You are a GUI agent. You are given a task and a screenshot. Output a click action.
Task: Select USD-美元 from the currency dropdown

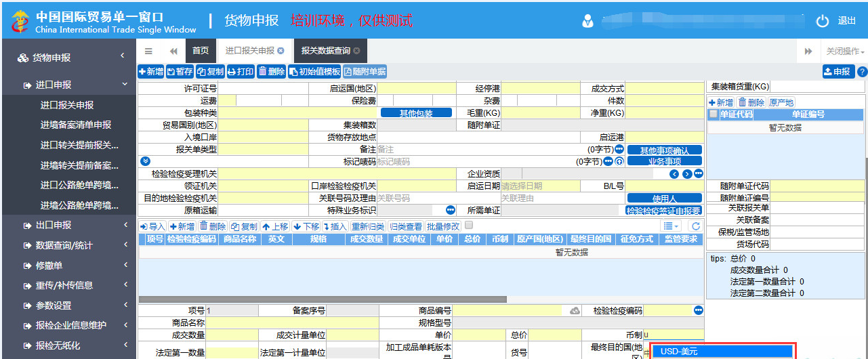click(722, 352)
